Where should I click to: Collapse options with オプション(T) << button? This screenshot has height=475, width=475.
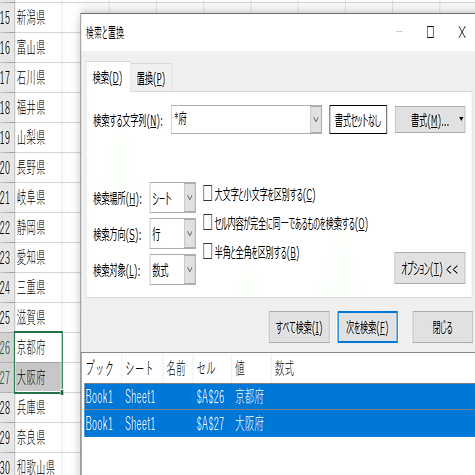430,268
